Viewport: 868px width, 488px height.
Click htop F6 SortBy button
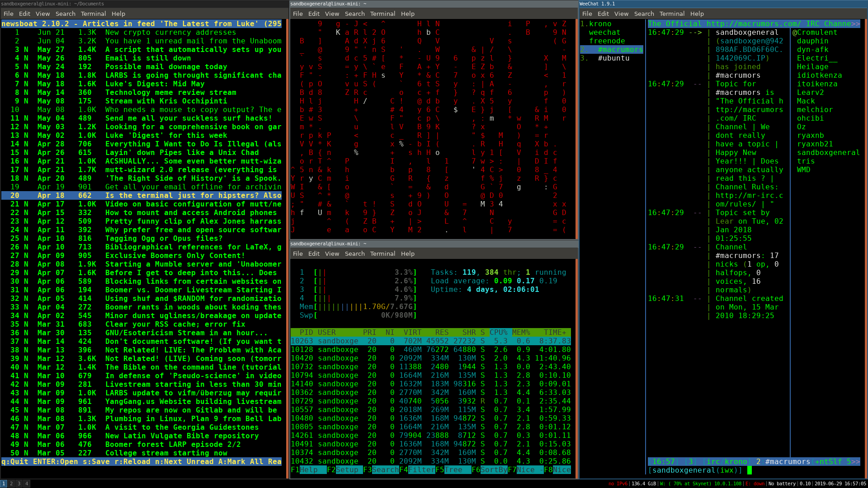(x=489, y=470)
